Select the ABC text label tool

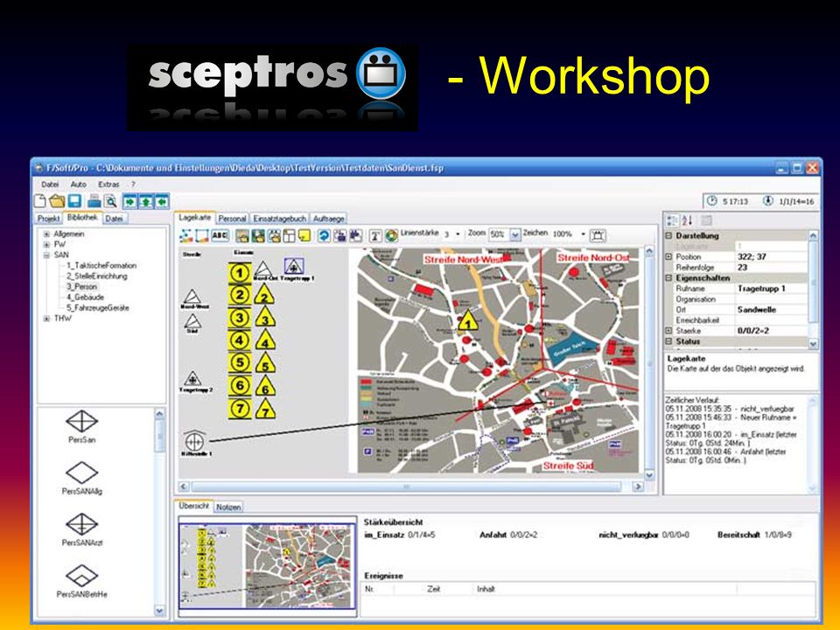pyautogui.click(x=220, y=235)
